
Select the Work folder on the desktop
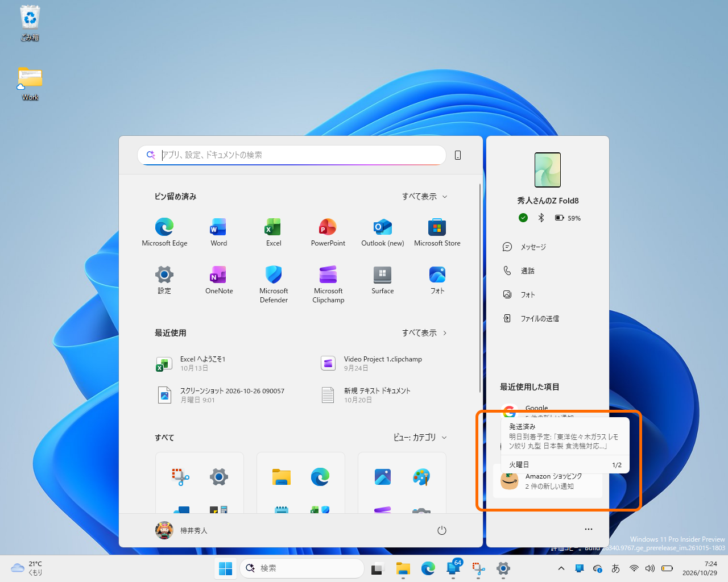(30, 84)
